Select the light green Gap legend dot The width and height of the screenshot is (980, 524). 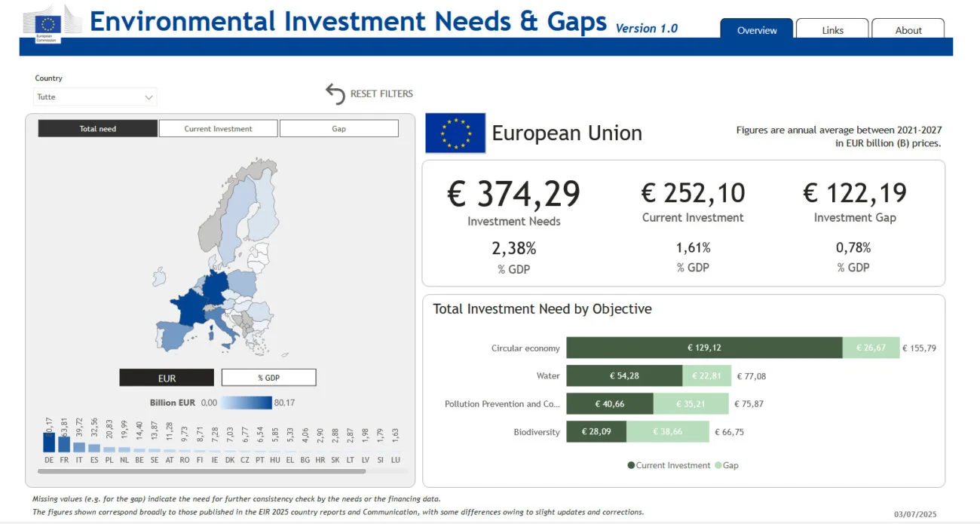718,465
